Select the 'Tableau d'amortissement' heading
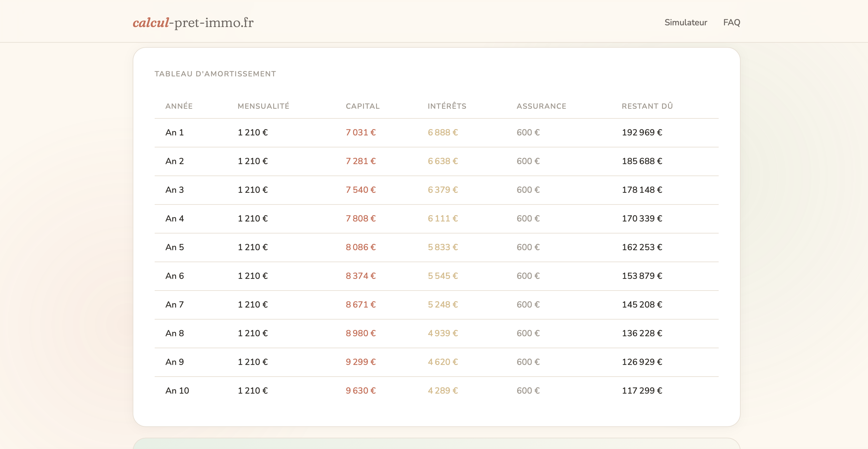The image size is (868, 449). (x=215, y=74)
